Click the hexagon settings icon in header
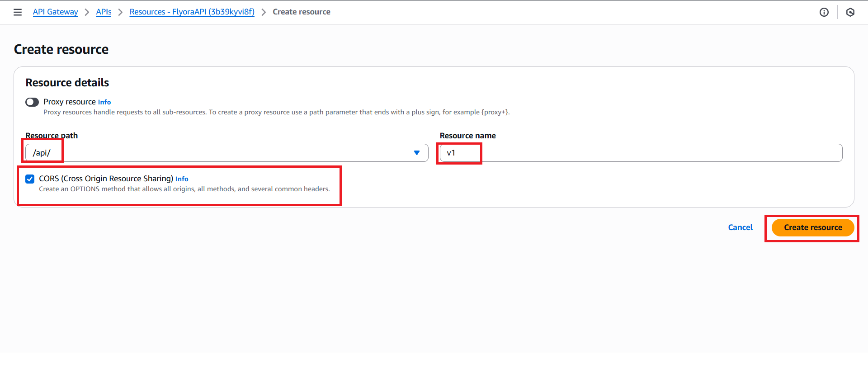Image resolution: width=868 pixels, height=382 pixels. click(x=850, y=12)
